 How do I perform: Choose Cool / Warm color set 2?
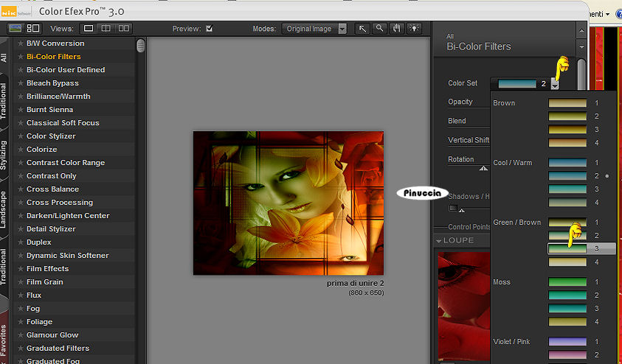[x=567, y=176]
